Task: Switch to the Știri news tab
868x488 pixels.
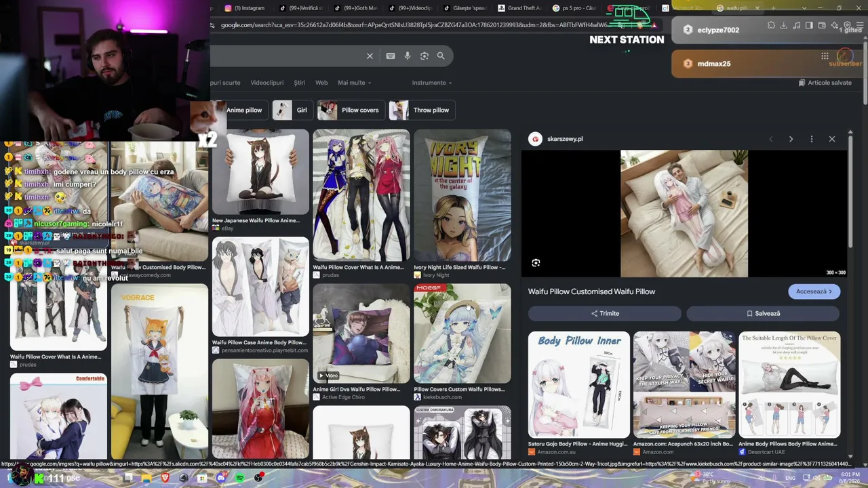Action: [x=300, y=83]
